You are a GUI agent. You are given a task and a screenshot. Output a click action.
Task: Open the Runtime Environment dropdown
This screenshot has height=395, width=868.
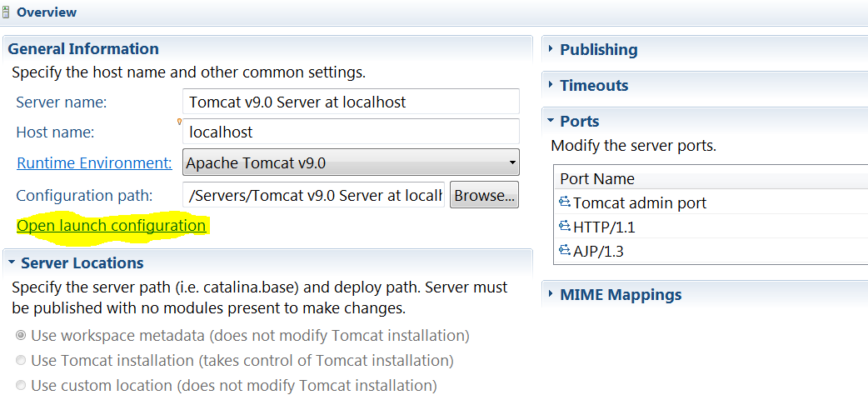[351, 162]
